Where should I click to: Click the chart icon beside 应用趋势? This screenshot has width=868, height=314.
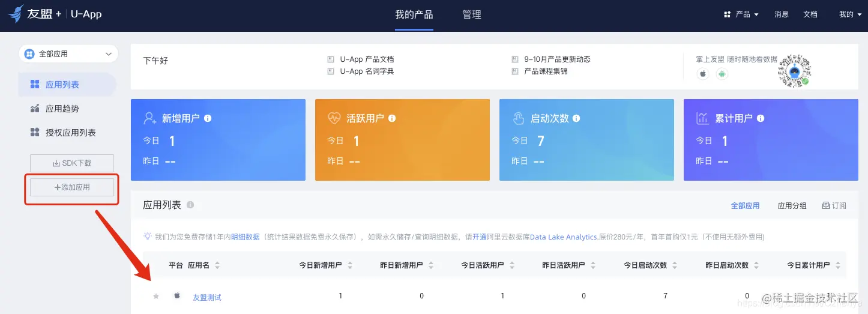pyautogui.click(x=35, y=109)
